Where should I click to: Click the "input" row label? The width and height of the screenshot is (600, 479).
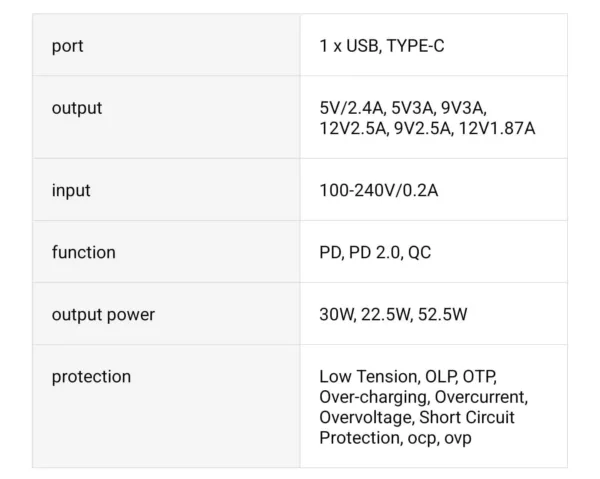tap(71, 190)
